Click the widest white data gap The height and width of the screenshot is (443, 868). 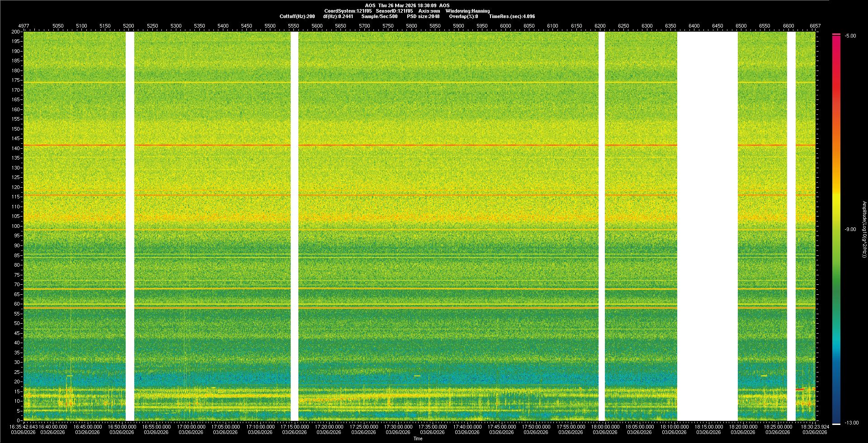[x=707, y=226]
